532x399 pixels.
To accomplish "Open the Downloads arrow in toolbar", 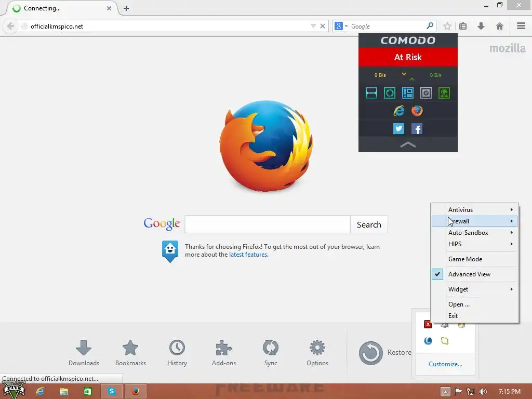I will (x=481, y=26).
